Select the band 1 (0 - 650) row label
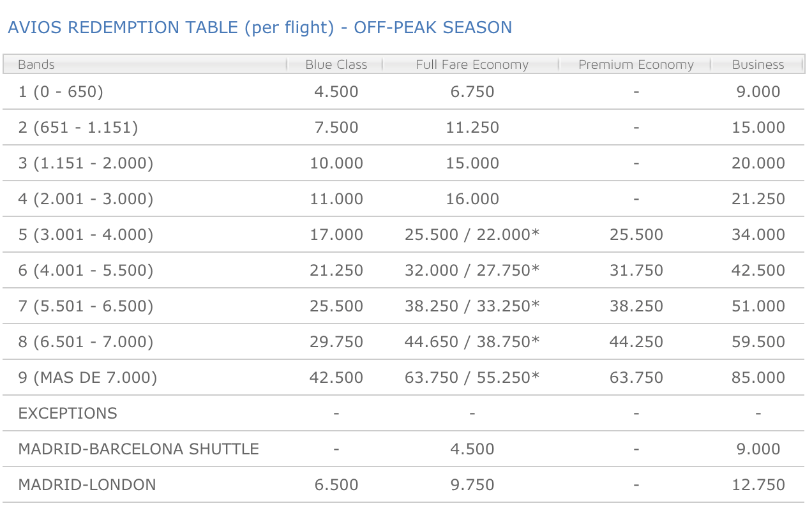The image size is (812, 522). [61, 92]
